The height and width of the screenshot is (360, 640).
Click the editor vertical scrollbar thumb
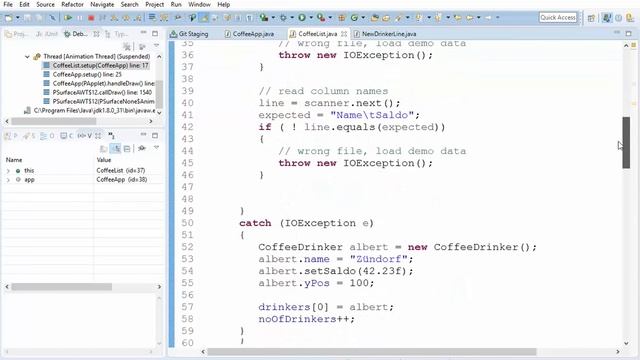626,142
